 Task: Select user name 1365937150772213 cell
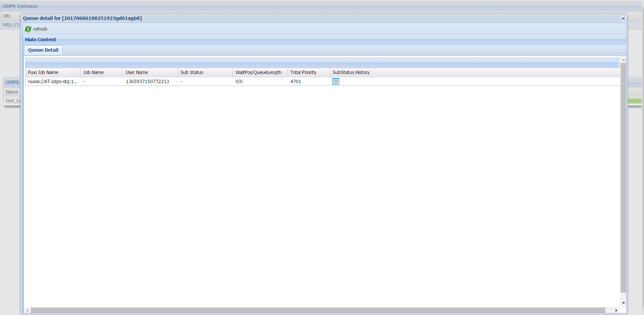click(x=150, y=81)
